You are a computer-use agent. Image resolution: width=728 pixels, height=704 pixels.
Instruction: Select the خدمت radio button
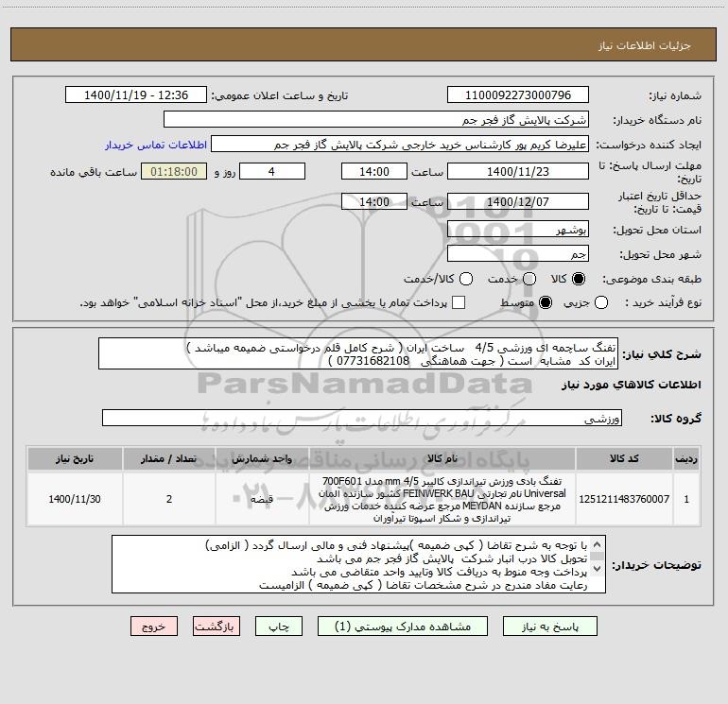tap(529, 279)
